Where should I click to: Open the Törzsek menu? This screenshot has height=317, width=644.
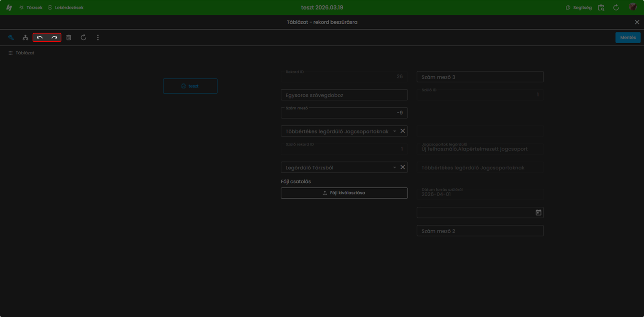coord(31,8)
